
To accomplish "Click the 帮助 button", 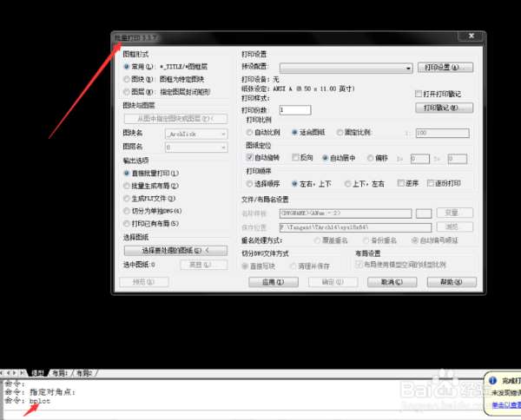I will click(x=452, y=282).
